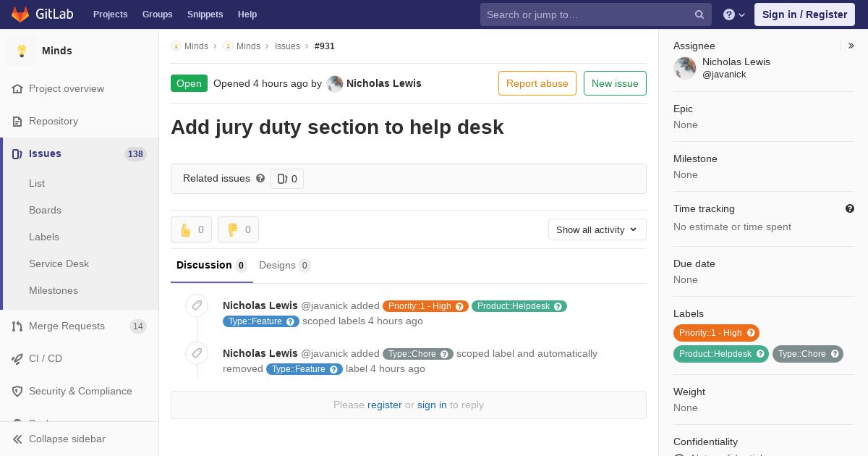Image resolution: width=868 pixels, height=456 pixels.
Task: Click the Minds project lightbulb avatar
Action: 22,51
